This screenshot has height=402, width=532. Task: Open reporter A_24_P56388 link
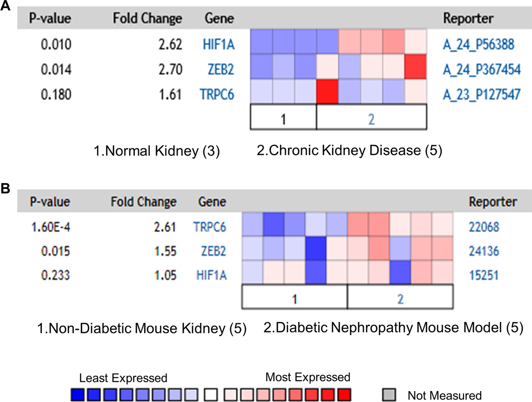[478, 44]
